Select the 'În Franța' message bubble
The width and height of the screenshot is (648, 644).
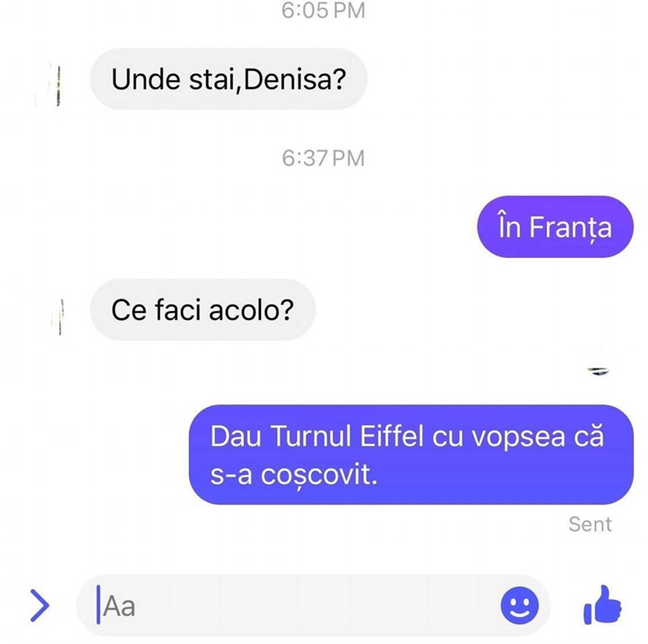pyautogui.click(x=555, y=227)
